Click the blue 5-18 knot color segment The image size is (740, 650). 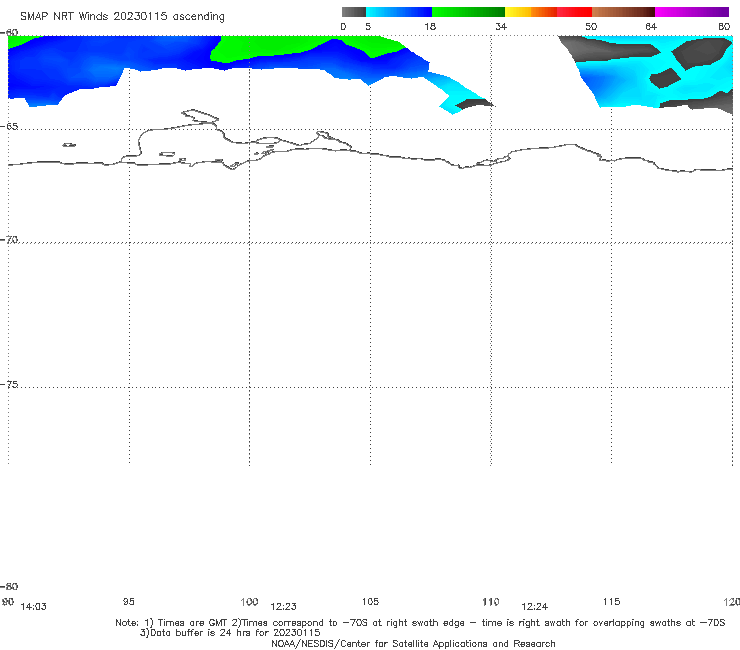click(399, 12)
